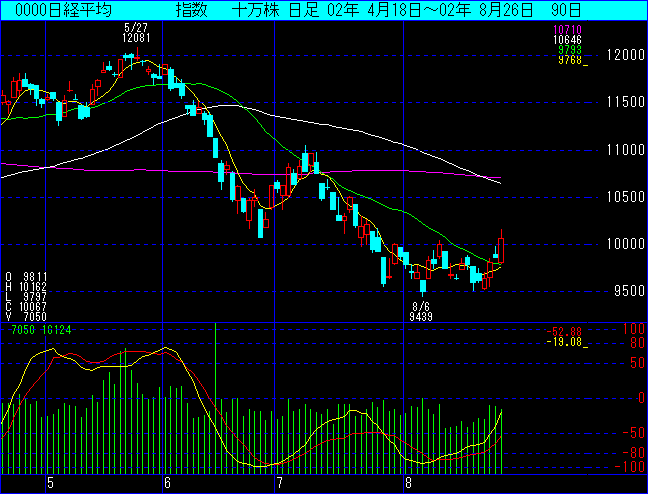The width and height of the screenshot is (648, 494).
Task: Click the yellow oscillator value -19.08
Action: pos(564,342)
